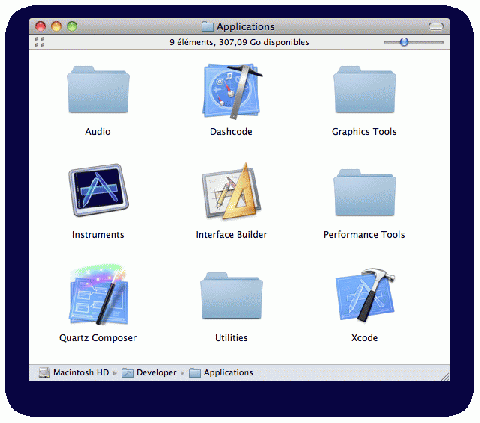Screen dimensions: 480x423
Task: Click the Macintosh HD path item
Action: (74, 372)
